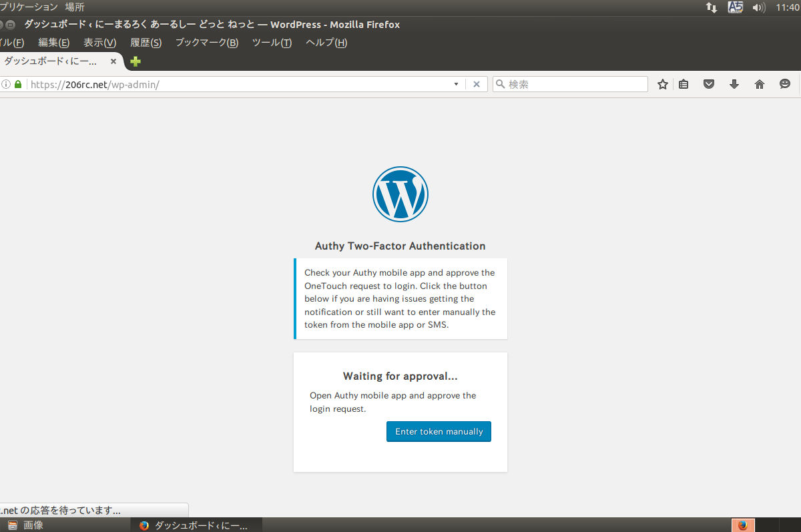The height and width of the screenshot is (532, 801).
Task: Click the search magnifier icon
Action: (x=500, y=84)
